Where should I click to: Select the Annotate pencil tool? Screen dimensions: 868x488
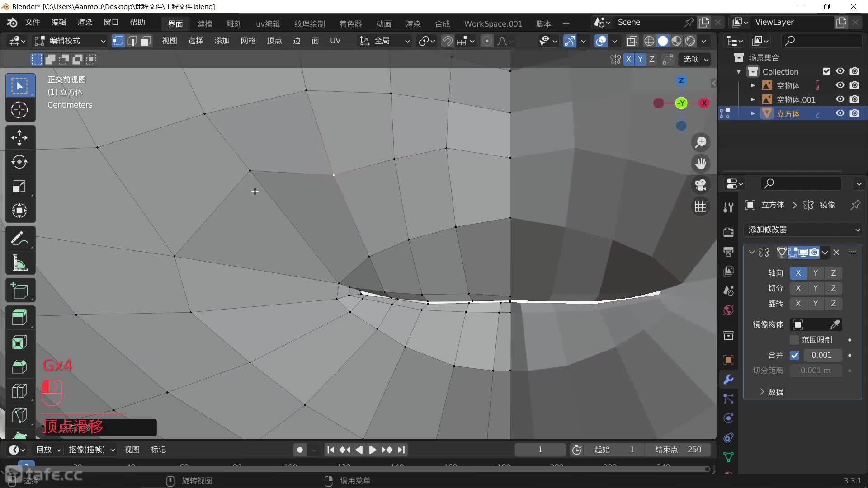[19, 239]
